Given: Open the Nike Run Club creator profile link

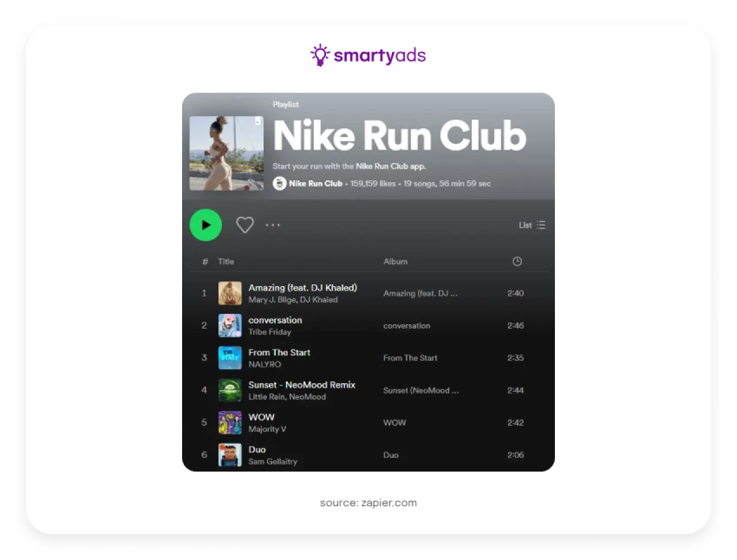Looking at the screenshot, I should (316, 184).
